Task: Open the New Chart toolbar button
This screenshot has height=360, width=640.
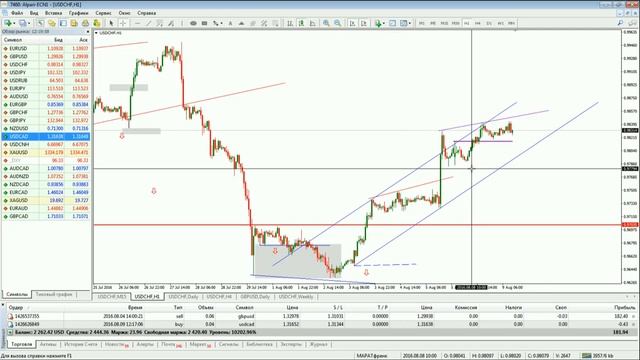Action: pos(7,23)
